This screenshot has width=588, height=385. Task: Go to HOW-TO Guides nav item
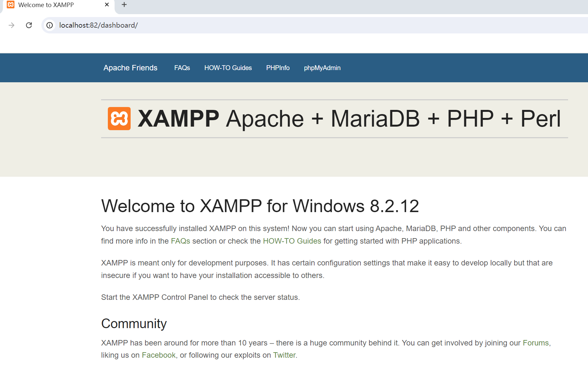228,68
